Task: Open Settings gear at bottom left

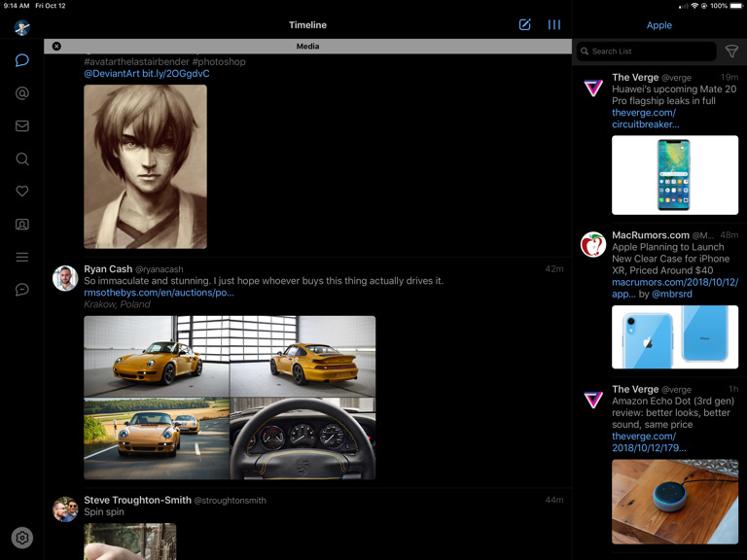Action: pos(21,537)
